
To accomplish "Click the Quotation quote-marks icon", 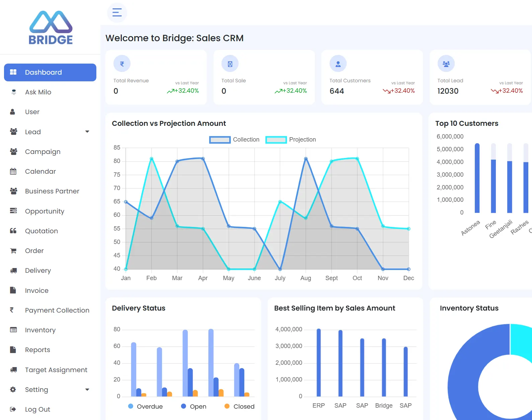I will click(x=13, y=231).
